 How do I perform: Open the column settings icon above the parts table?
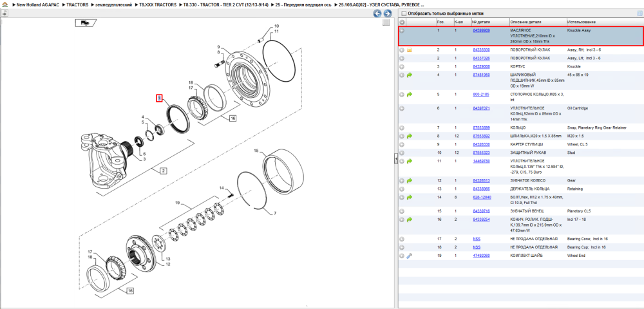point(639,14)
